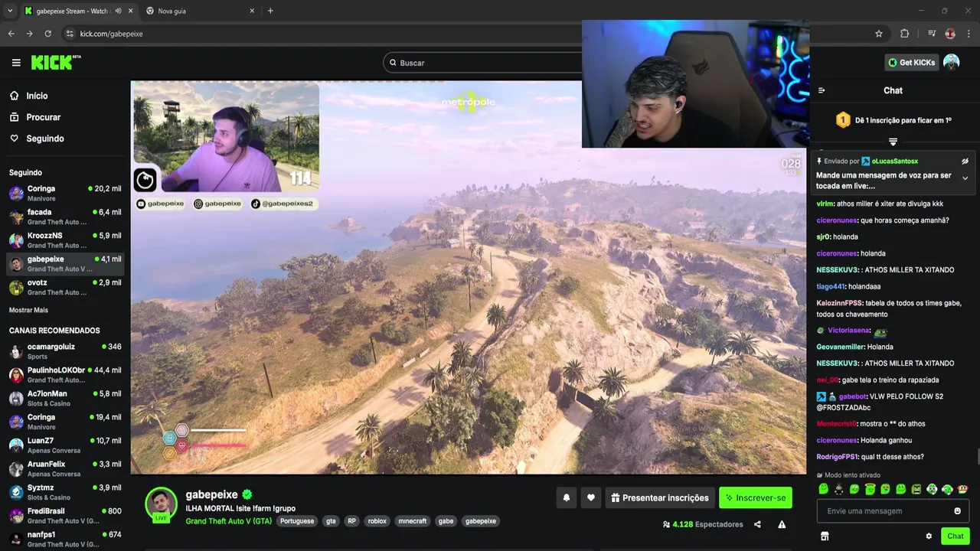Open recommended channel AruanFelix
Image resolution: width=980 pixels, height=551 pixels.
64,468
